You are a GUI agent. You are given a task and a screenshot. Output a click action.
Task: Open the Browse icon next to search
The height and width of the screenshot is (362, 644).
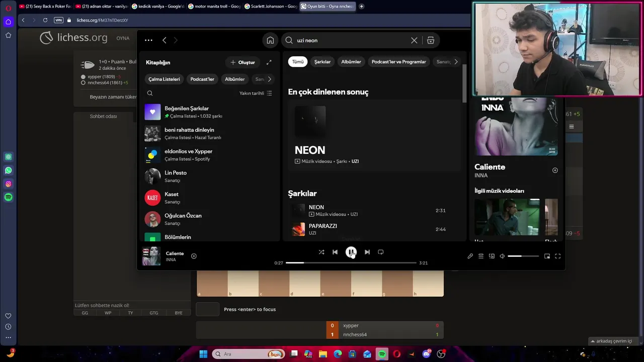[x=431, y=40]
